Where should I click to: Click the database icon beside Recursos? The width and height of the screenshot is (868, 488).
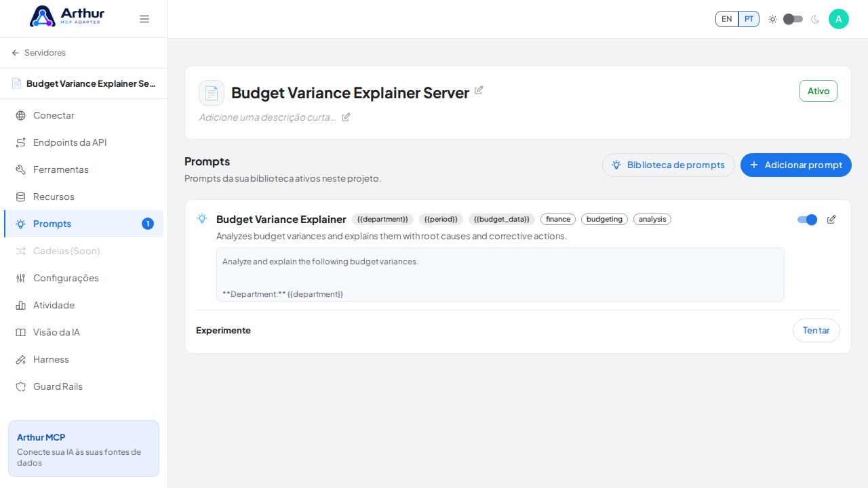(x=20, y=197)
